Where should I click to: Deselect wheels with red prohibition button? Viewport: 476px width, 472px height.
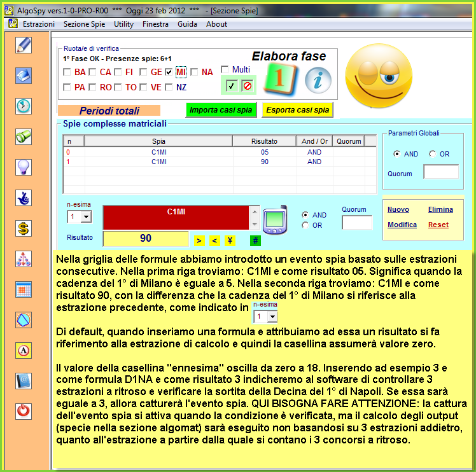pyautogui.click(x=248, y=86)
